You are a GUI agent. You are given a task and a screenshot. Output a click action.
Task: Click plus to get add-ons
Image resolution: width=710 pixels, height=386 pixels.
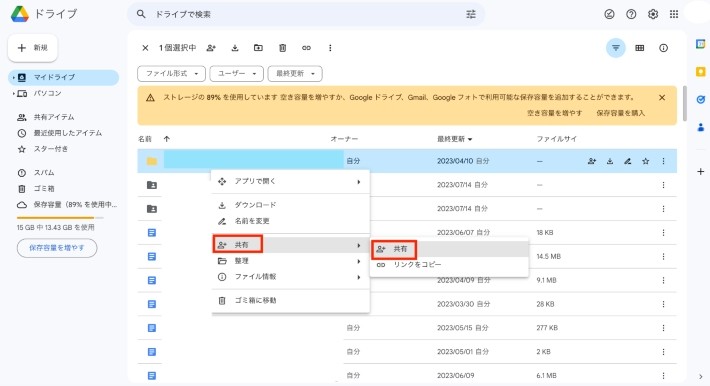[700, 172]
